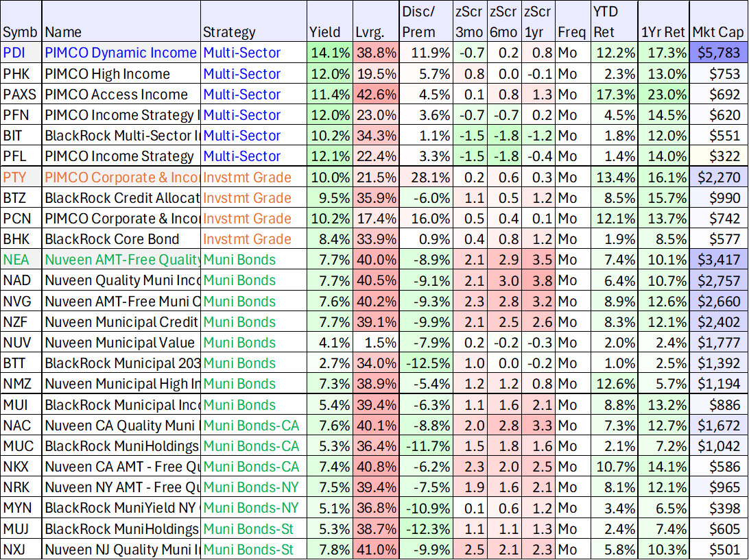Click the PFL symbol cell
This screenshot has width=749, height=560.
(21, 156)
